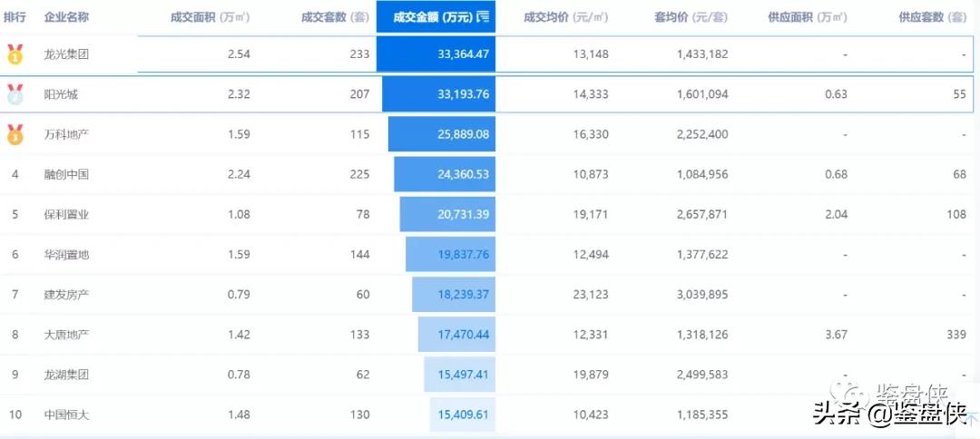Click average price 19,879

(591, 375)
